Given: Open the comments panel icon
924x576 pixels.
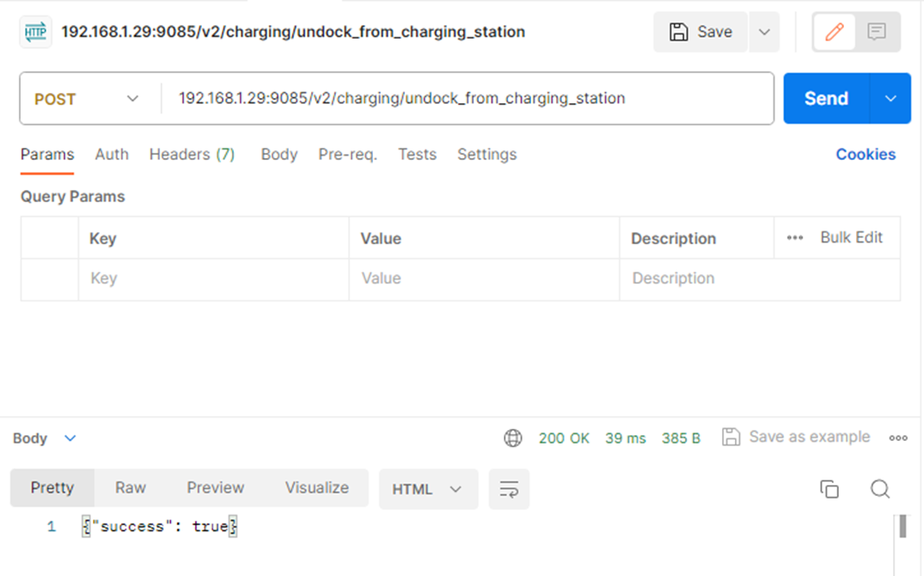Looking at the screenshot, I should click(877, 32).
